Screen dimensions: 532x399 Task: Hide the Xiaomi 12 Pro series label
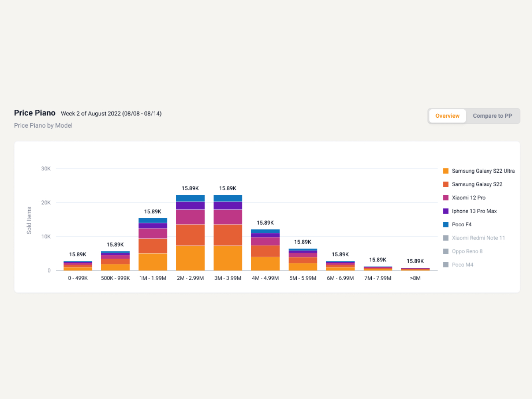pos(469,198)
